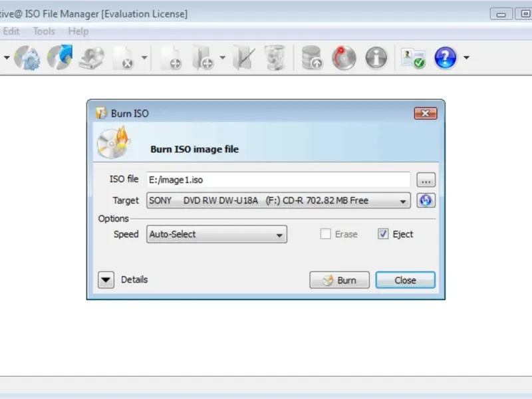Open dropdown arrow beside add folder icon
Viewport: 532px width, 399px height.
tap(222, 58)
